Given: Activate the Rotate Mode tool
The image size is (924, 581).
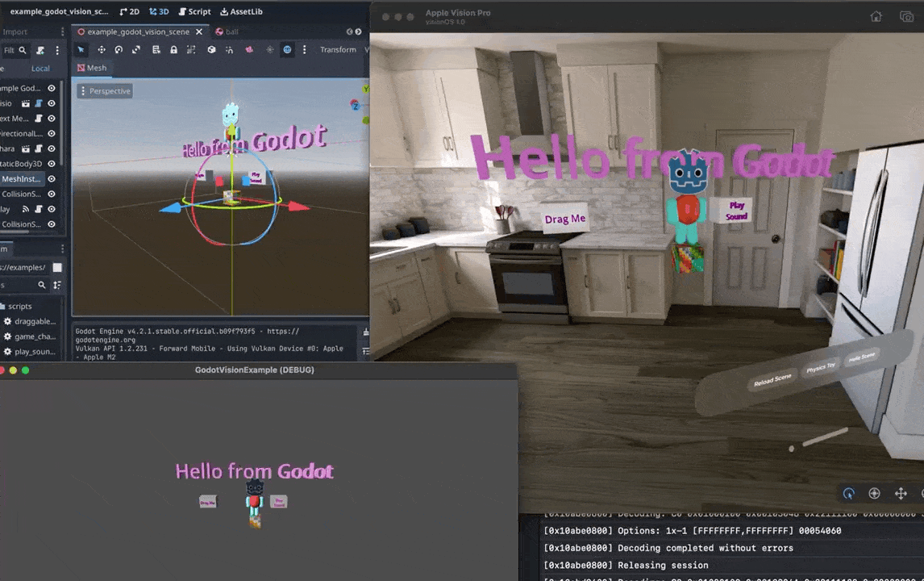Looking at the screenshot, I should point(119,49).
